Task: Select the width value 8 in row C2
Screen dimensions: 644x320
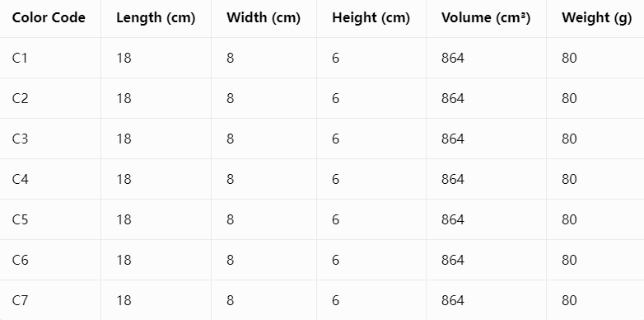Action: pyautogui.click(x=230, y=98)
